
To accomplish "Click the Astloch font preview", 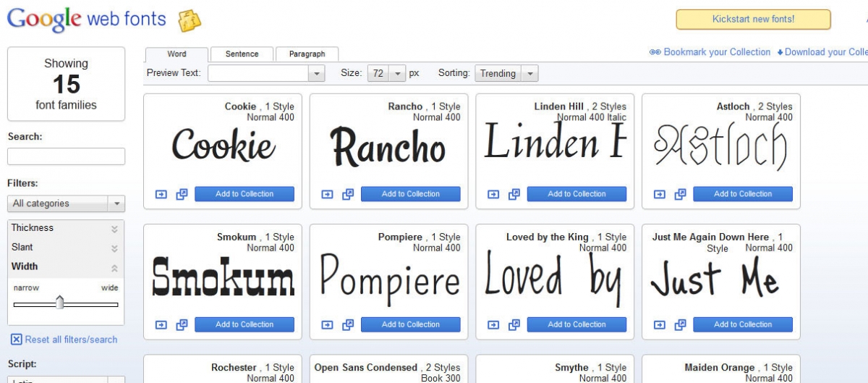I will (720, 147).
